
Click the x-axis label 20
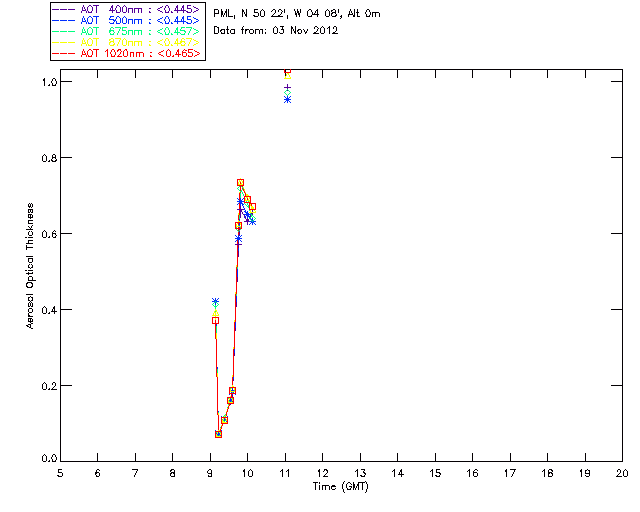pyautogui.click(x=622, y=473)
